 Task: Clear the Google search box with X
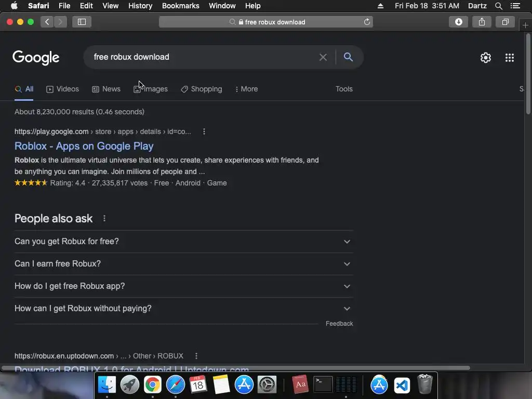coord(323,57)
